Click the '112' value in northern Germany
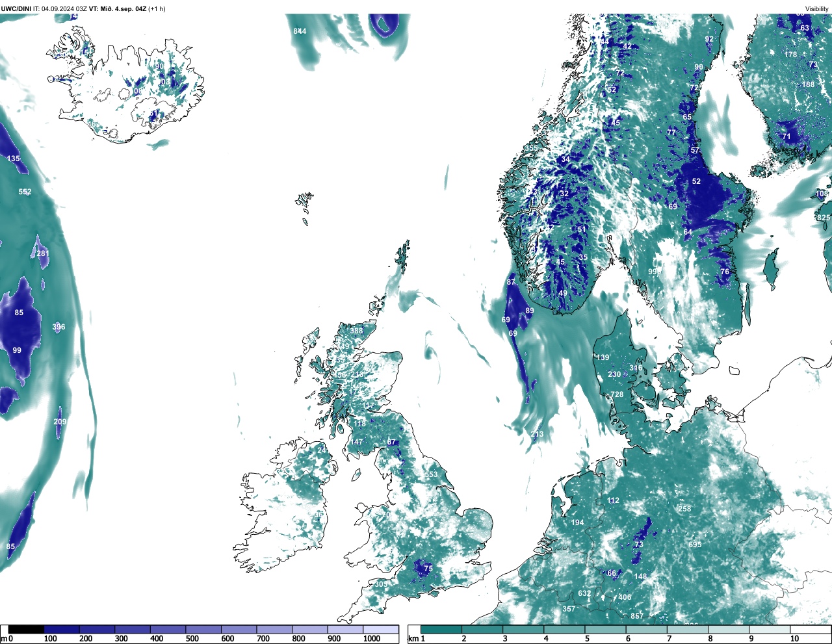This screenshot has width=832, height=644. [x=613, y=500]
